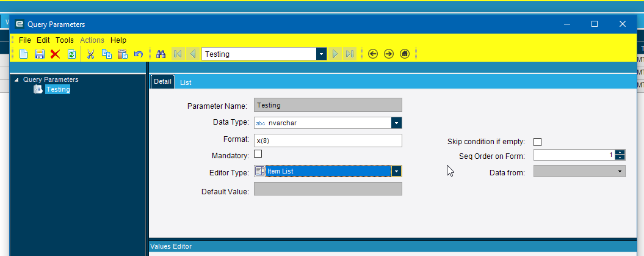The image size is (644, 256).
Task: Go to first record navigation arrow
Action: pos(178,54)
